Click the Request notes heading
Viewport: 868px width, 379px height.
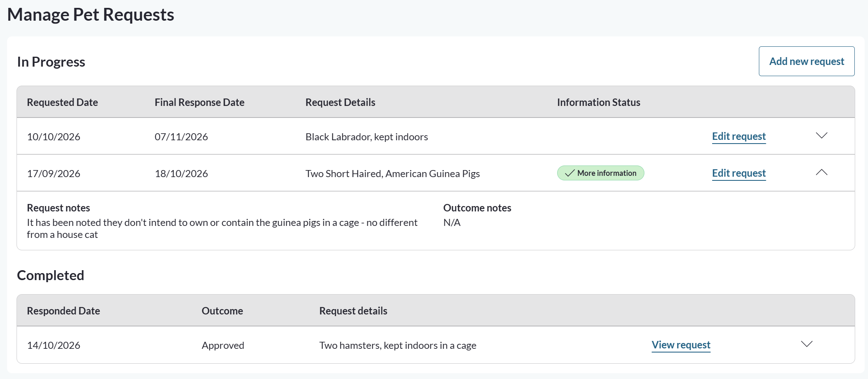pos(58,208)
